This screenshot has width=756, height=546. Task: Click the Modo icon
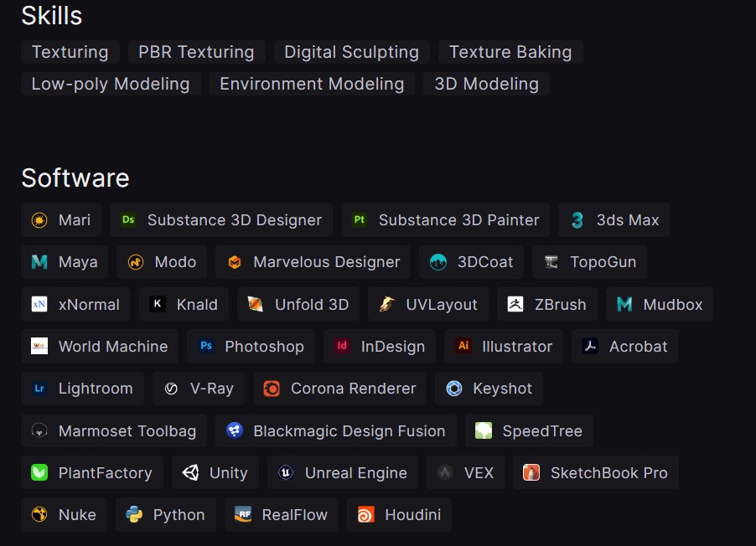tap(136, 262)
